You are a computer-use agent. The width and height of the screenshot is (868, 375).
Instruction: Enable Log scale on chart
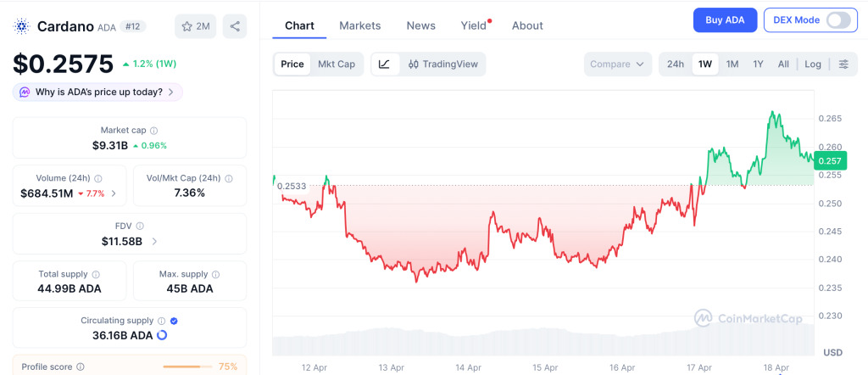(813, 64)
